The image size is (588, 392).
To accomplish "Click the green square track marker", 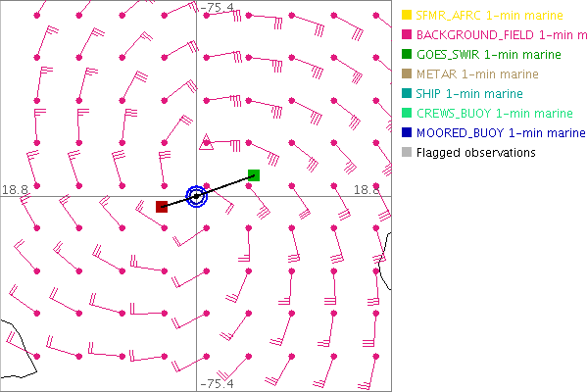I will [254, 175].
